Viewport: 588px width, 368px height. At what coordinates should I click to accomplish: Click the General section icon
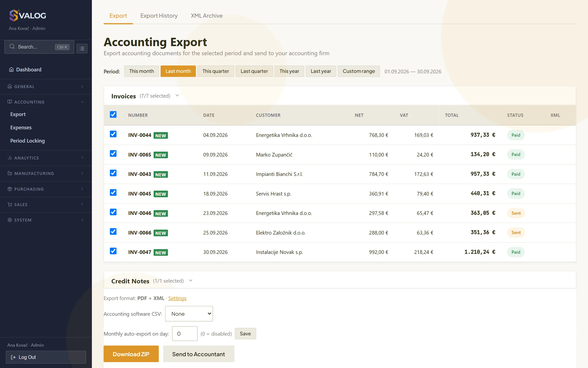(x=10, y=86)
